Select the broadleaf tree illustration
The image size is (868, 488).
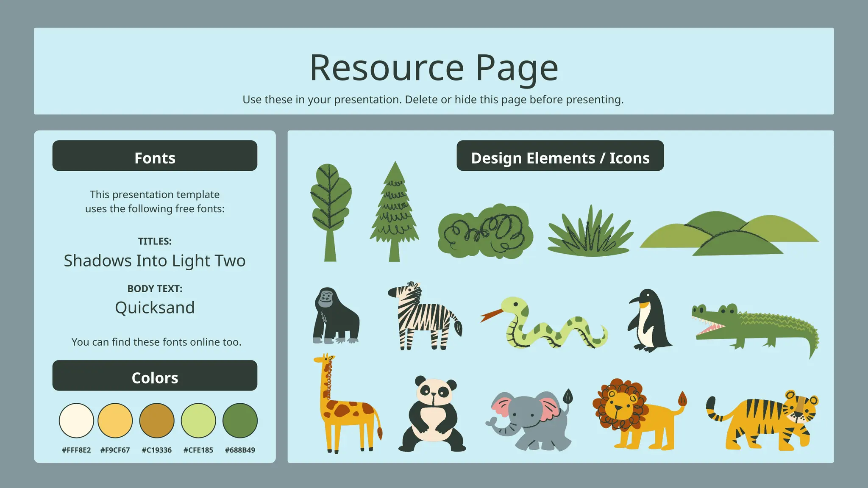331,213
